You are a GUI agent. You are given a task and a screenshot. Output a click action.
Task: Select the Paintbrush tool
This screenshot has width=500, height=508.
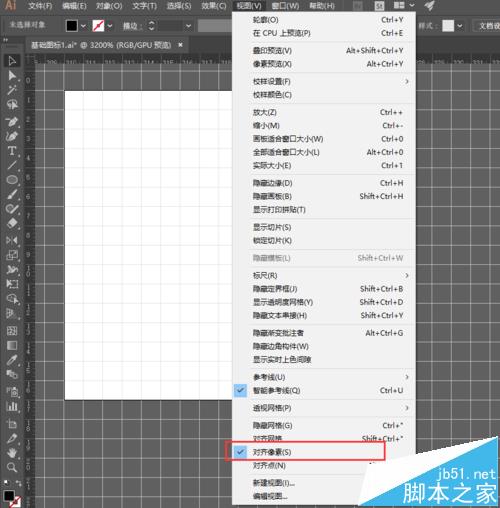click(x=12, y=195)
